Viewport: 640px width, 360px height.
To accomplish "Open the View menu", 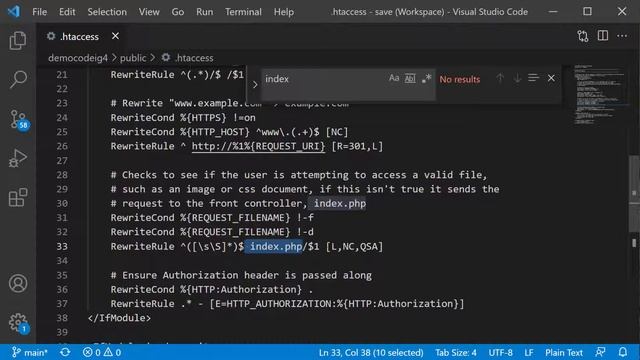I will pyautogui.click(x=149, y=12).
